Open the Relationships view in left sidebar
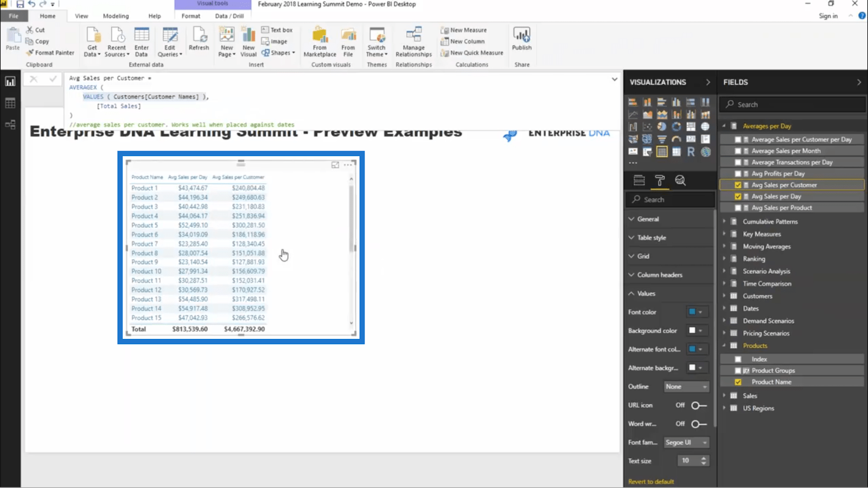 pyautogui.click(x=10, y=125)
